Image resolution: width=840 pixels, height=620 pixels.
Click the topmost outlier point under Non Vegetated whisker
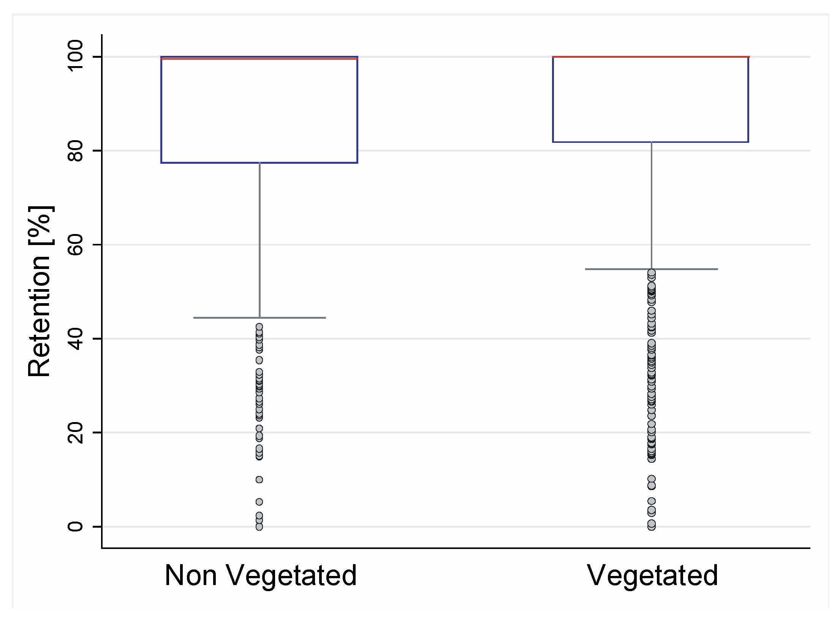259,327
